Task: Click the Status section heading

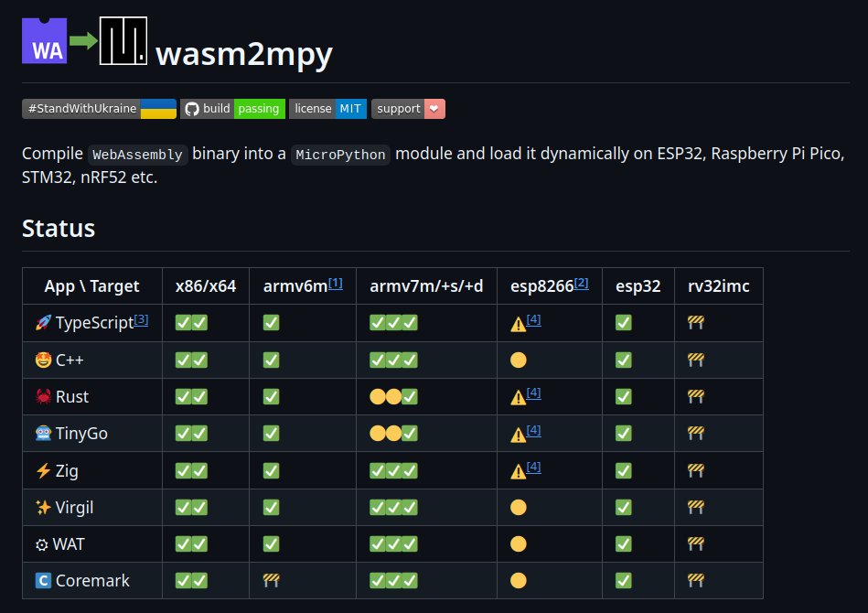Action: pyautogui.click(x=59, y=228)
